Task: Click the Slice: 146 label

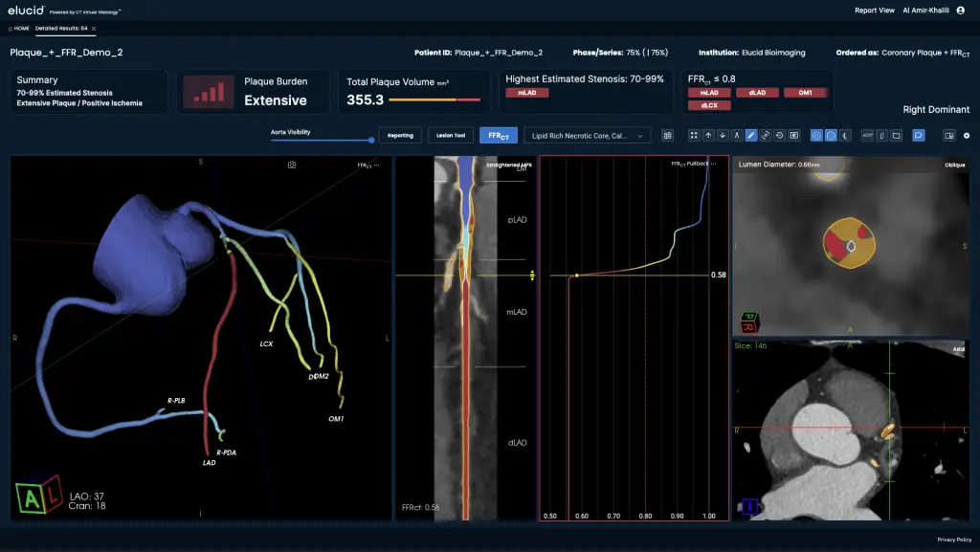Action: [750, 346]
